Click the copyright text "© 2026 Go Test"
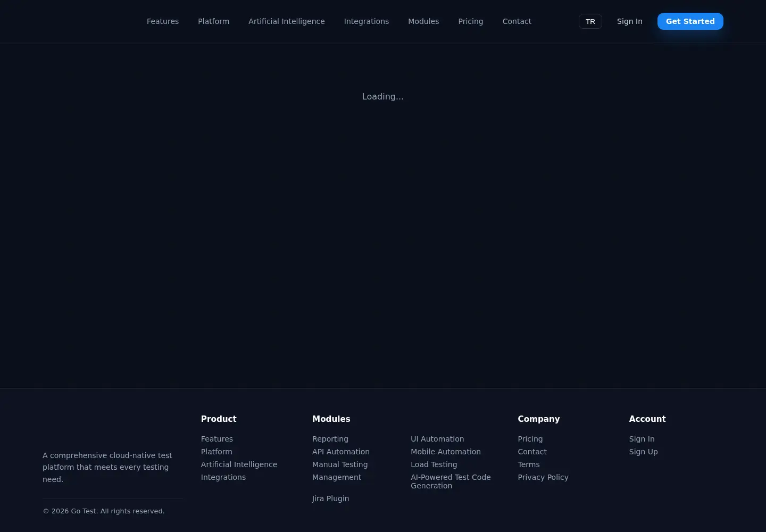This screenshot has height=532, width=766. (70, 511)
